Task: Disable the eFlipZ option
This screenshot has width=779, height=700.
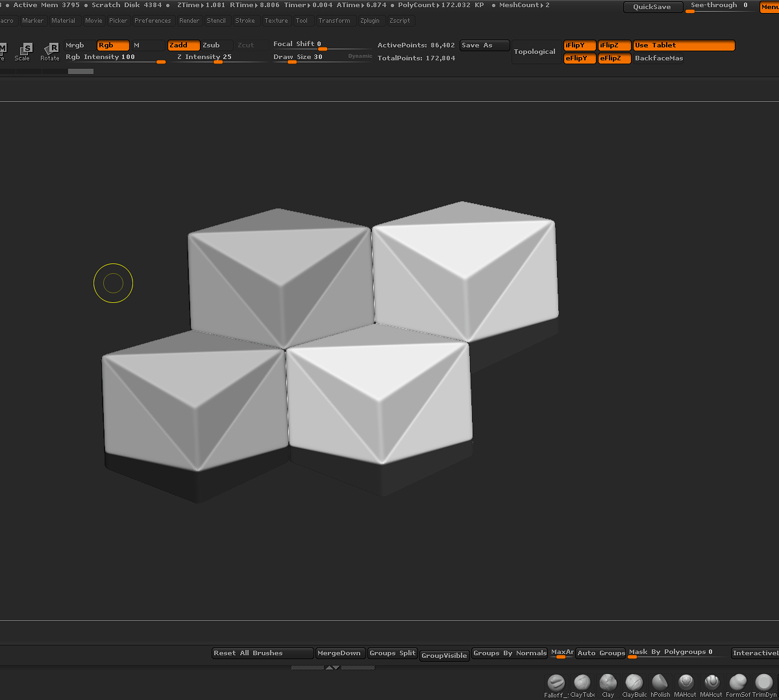Action: tap(614, 58)
